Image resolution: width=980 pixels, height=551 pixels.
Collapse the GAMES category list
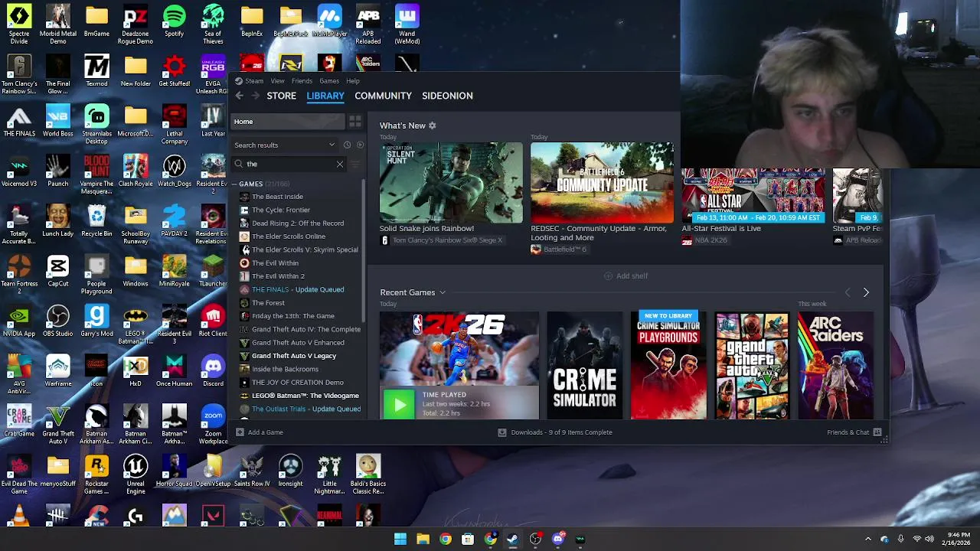235,184
